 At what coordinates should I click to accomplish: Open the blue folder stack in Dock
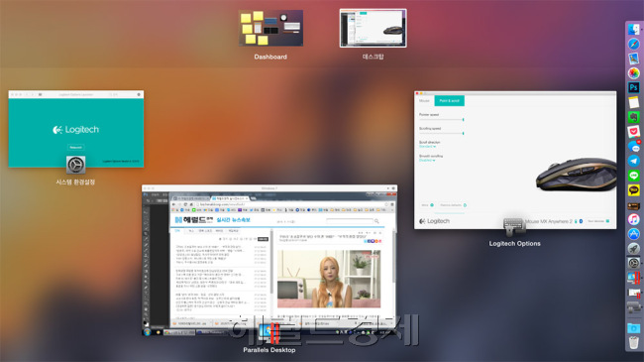point(633,328)
